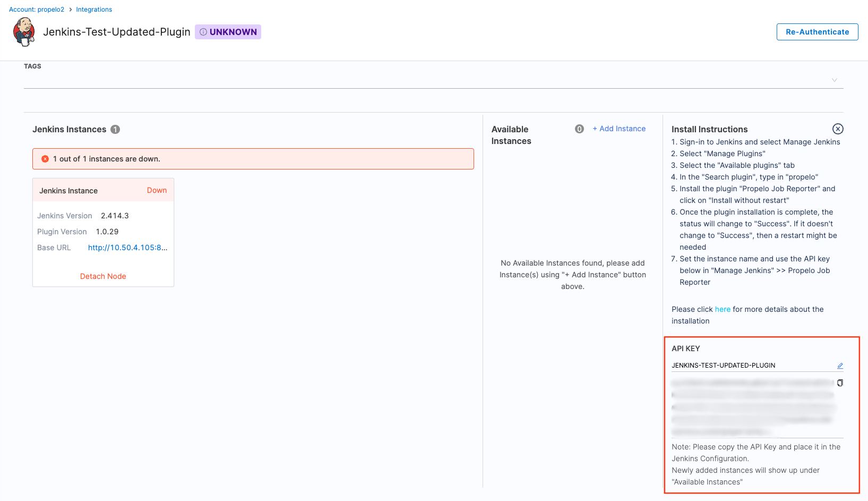The height and width of the screenshot is (501, 868).
Task: Click the Down status on Jenkins Instance card
Action: pyautogui.click(x=157, y=190)
